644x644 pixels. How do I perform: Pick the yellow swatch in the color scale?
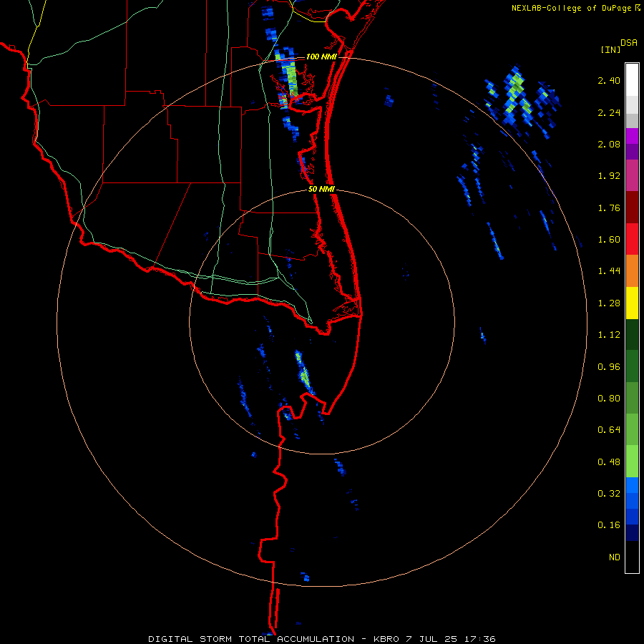tap(632, 303)
